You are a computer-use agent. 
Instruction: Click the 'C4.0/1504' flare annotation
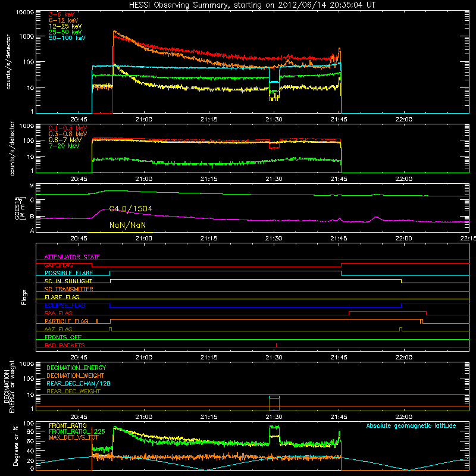(x=130, y=209)
